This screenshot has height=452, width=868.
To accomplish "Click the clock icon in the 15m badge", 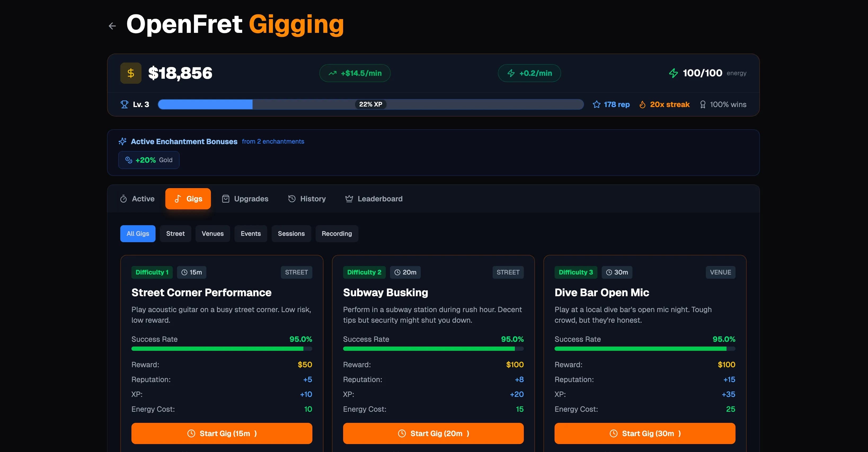I will 184,272.
